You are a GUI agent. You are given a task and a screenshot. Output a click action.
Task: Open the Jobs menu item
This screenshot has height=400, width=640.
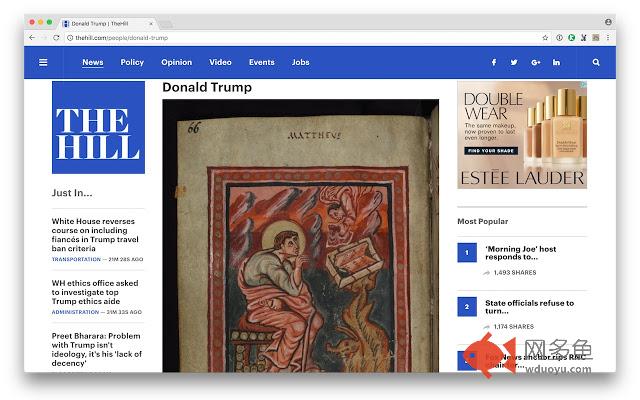pos(300,62)
